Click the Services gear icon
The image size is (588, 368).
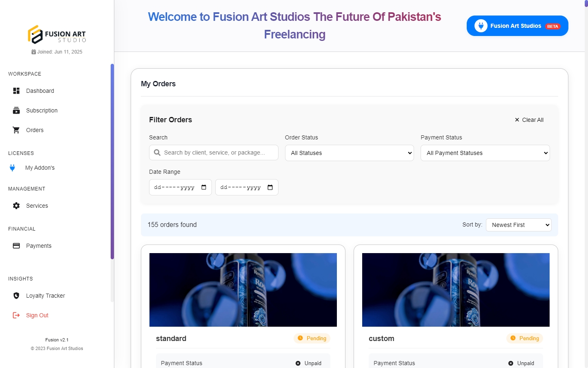(x=16, y=206)
